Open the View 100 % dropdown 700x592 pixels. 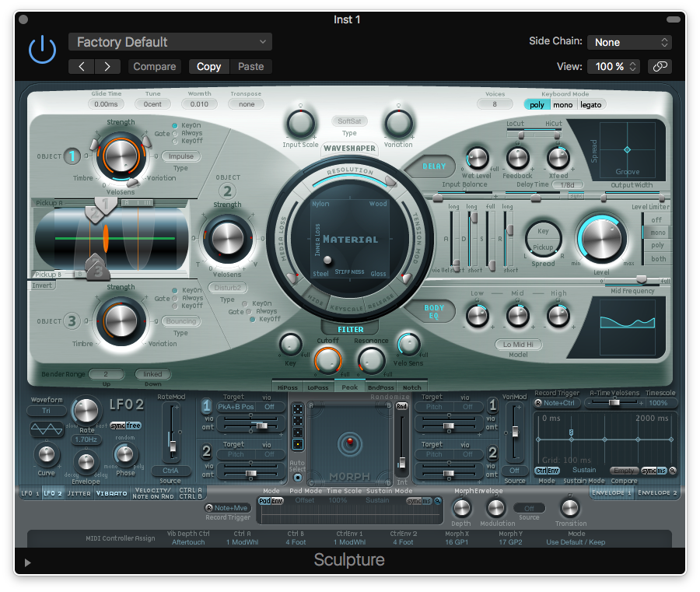point(614,67)
